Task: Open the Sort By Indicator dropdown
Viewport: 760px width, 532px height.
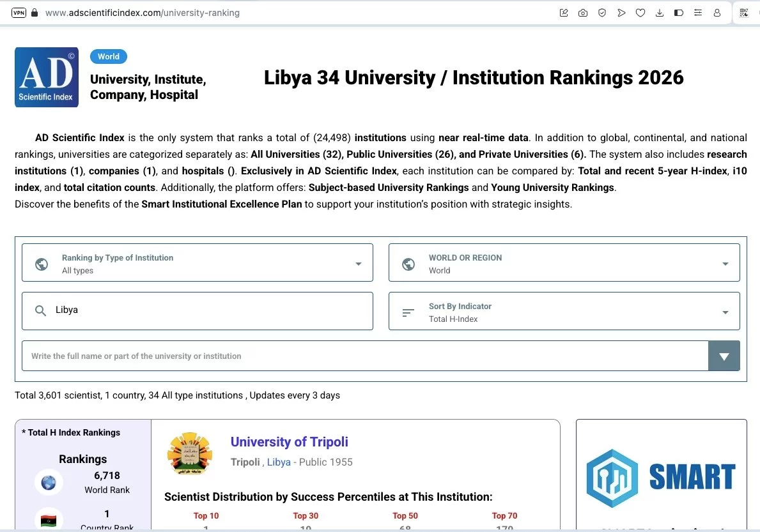Action: (x=564, y=312)
